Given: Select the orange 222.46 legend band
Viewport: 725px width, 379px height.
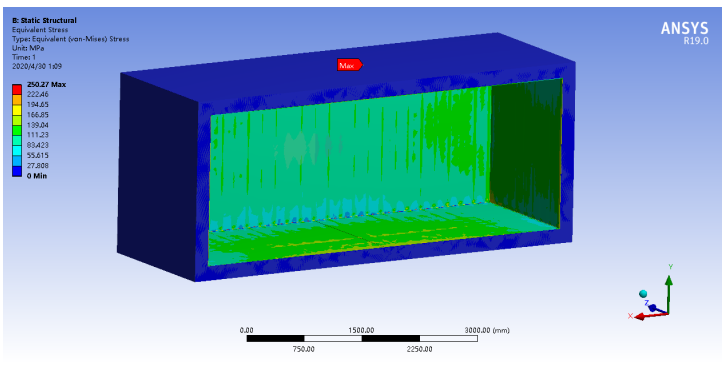Looking at the screenshot, I should [x=17, y=99].
